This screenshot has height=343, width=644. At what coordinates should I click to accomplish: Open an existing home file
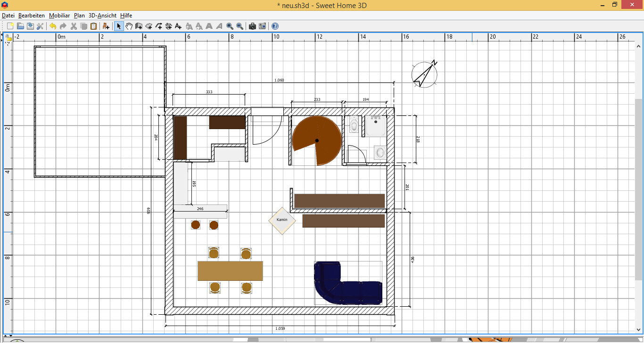click(x=20, y=26)
